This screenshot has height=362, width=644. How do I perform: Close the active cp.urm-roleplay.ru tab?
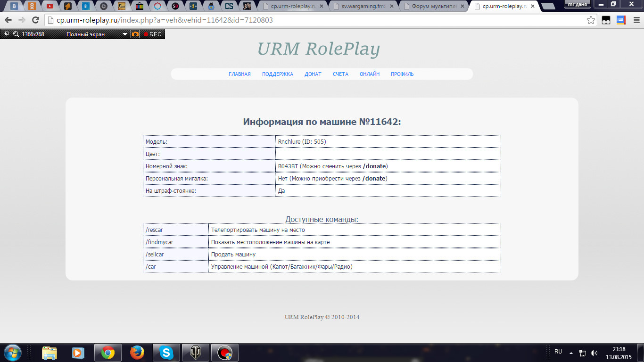533,7
